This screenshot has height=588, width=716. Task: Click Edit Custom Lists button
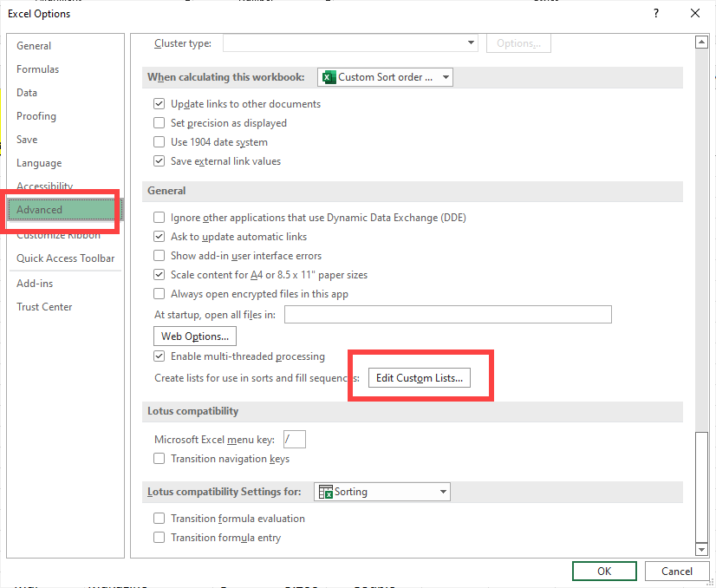click(420, 377)
